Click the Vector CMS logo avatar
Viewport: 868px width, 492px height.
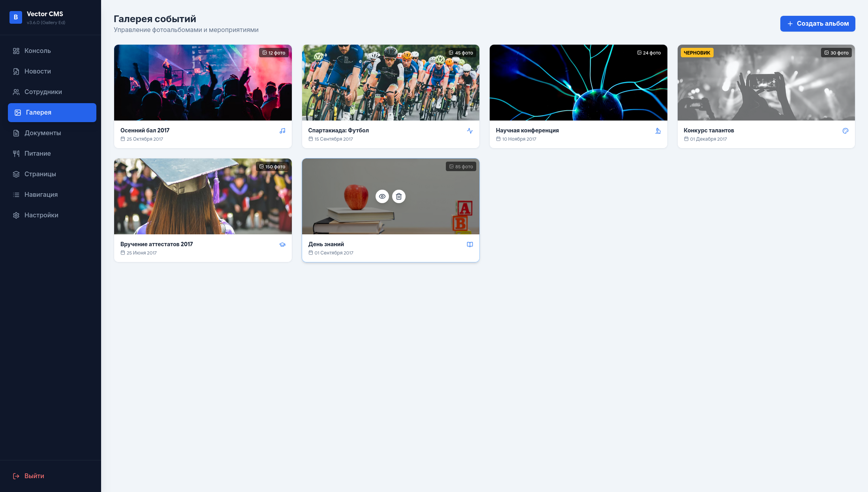pos(16,17)
